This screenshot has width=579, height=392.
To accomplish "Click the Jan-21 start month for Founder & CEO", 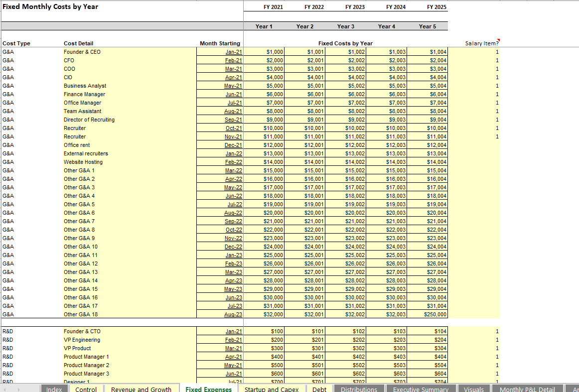I will [x=220, y=52].
